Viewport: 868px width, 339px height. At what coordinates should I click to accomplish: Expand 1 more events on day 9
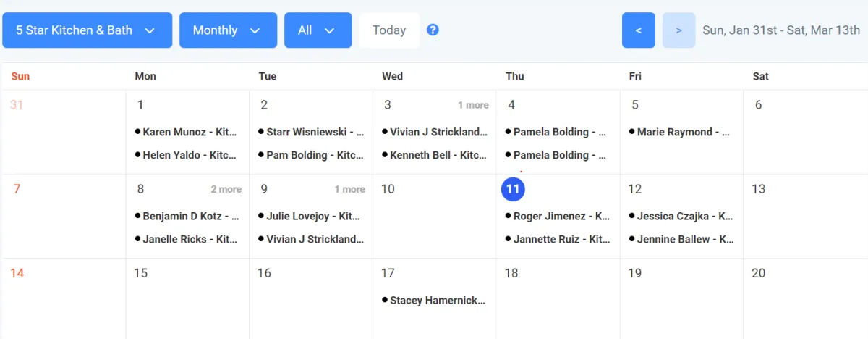click(349, 189)
